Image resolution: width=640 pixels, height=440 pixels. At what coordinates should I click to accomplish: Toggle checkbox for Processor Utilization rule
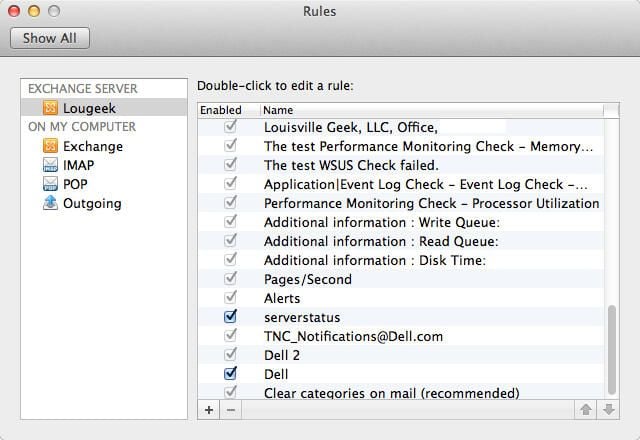pyautogui.click(x=231, y=202)
